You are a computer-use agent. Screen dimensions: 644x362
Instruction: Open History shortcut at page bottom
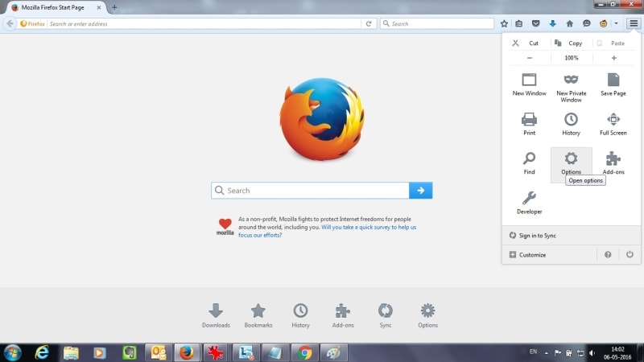click(x=300, y=315)
